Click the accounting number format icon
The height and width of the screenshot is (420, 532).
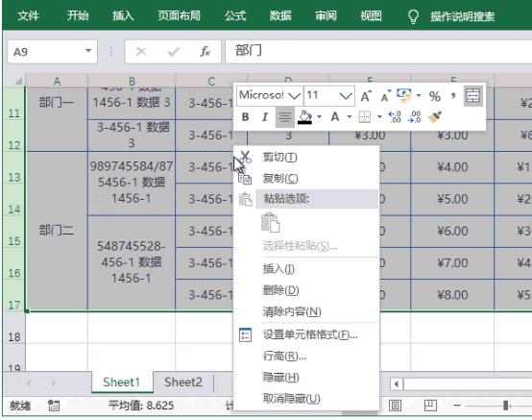coord(404,96)
